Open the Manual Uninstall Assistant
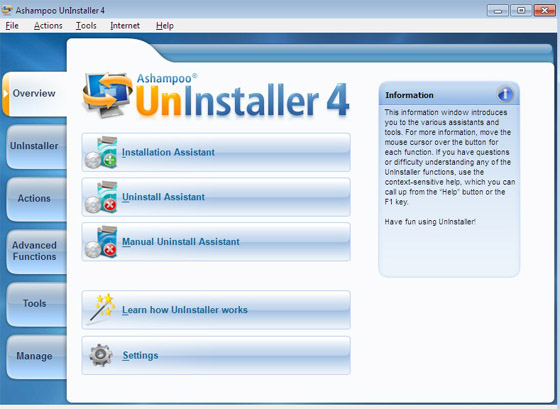Screen dimensions: 560x409 pos(216,242)
